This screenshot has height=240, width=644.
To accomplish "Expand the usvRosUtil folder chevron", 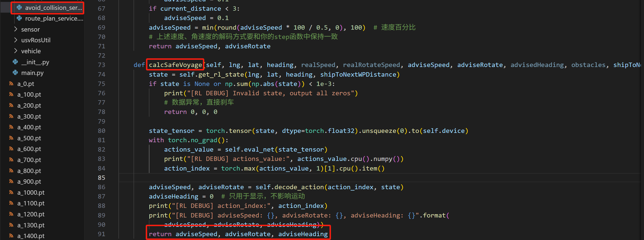I will 16,40.
